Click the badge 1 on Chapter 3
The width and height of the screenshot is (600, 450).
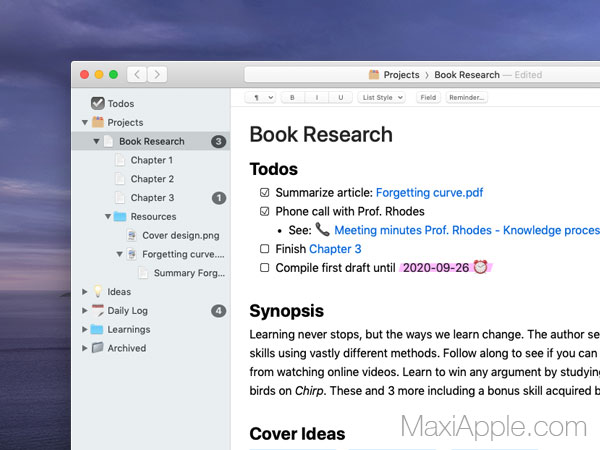click(219, 198)
